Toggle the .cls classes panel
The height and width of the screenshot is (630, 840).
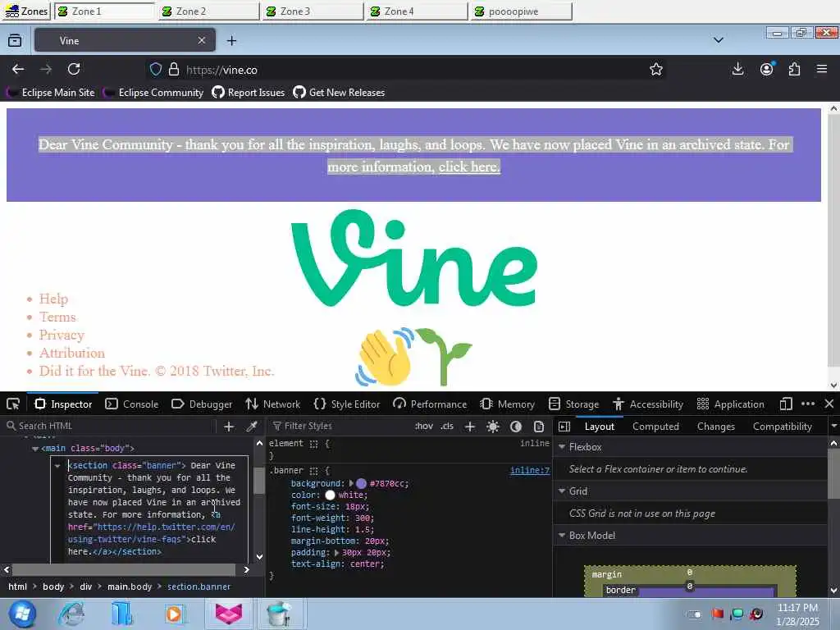coord(447,426)
